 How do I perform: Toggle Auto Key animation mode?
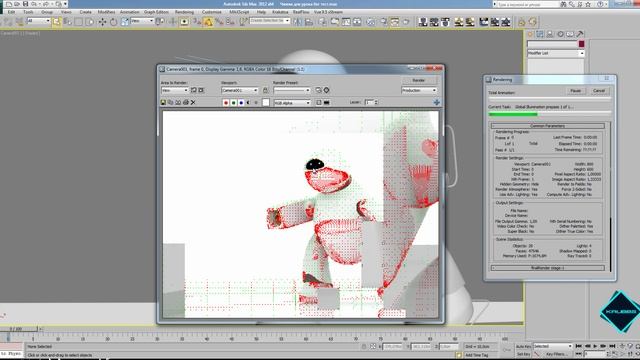(x=523, y=346)
